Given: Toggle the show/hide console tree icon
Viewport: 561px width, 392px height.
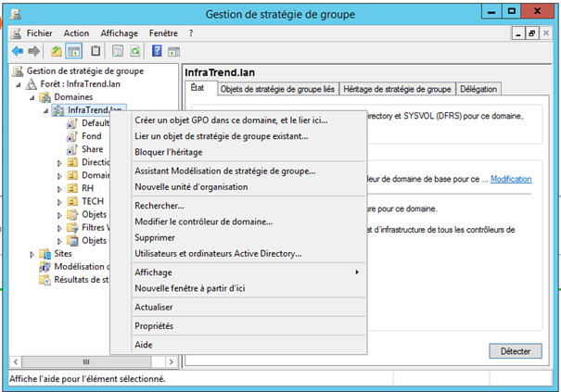Looking at the screenshot, I should coord(73,51).
